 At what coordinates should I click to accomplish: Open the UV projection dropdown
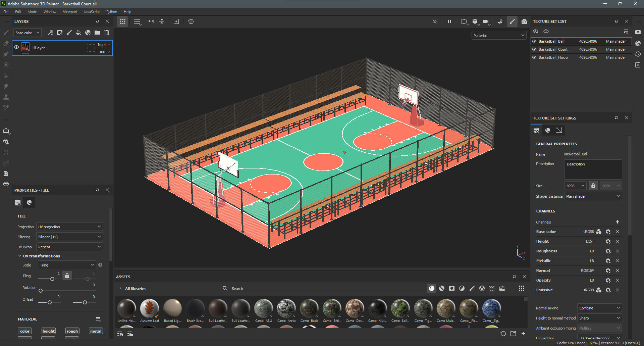click(x=69, y=227)
